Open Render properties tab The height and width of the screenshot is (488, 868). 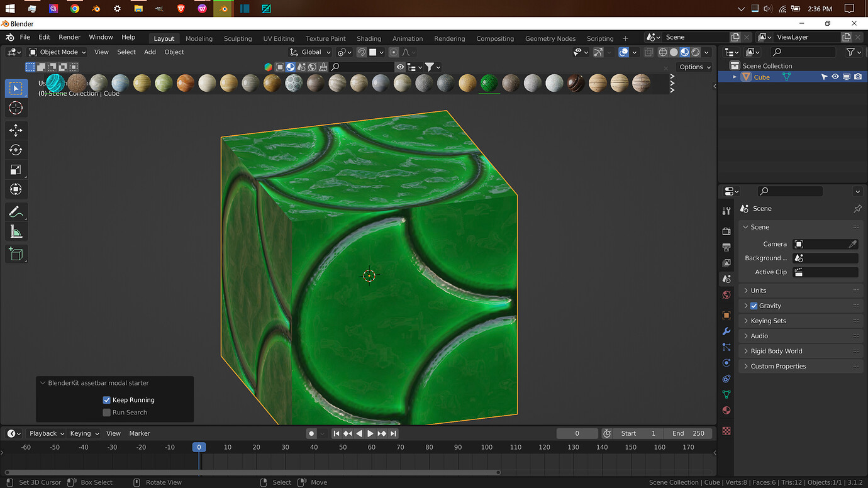click(x=726, y=231)
